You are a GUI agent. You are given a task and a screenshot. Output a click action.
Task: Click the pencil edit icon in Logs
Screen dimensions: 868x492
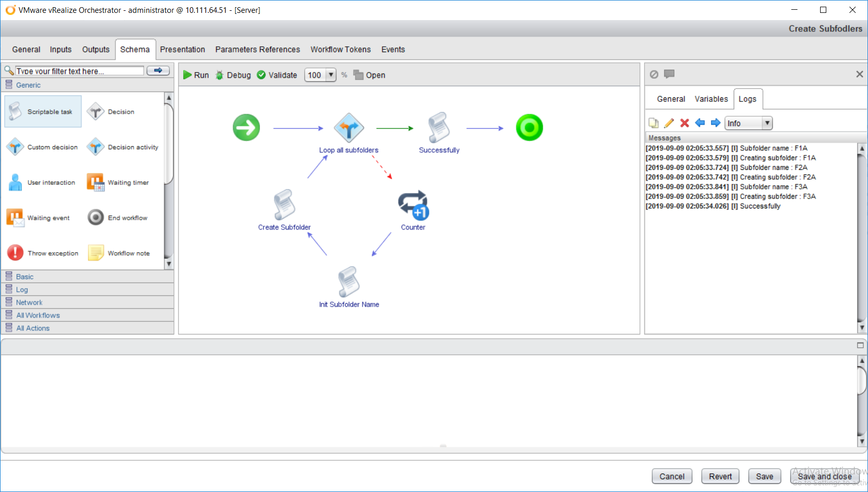tap(669, 123)
